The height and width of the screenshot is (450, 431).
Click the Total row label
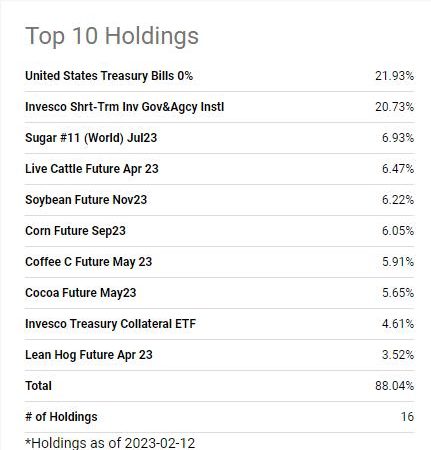click(x=38, y=386)
